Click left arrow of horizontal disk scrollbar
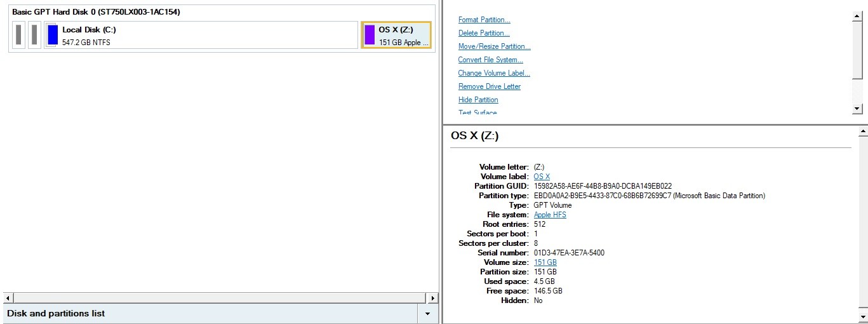868x324 pixels. coord(8,298)
